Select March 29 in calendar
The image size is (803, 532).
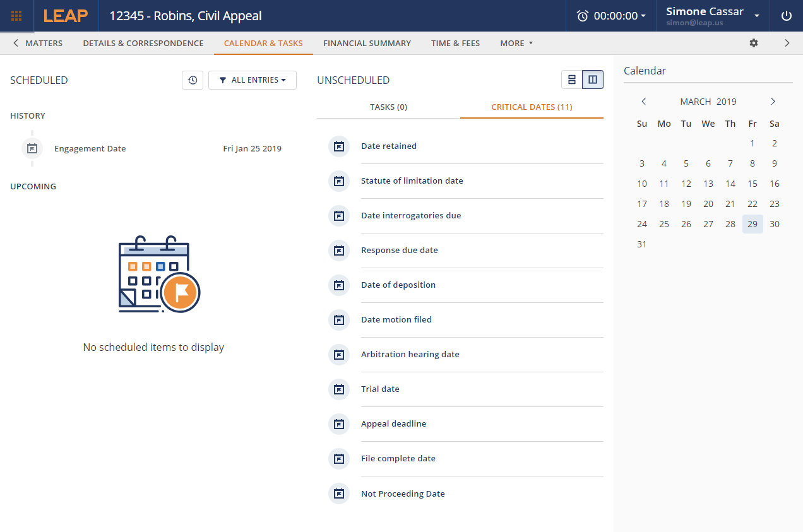click(x=752, y=224)
